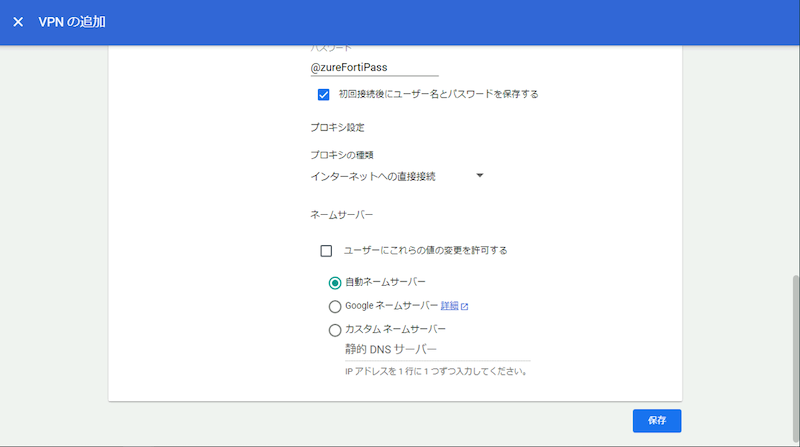Close the VPN の追加 dialog with X
Image resolution: width=800 pixels, height=447 pixels.
pyautogui.click(x=18, y=22)
